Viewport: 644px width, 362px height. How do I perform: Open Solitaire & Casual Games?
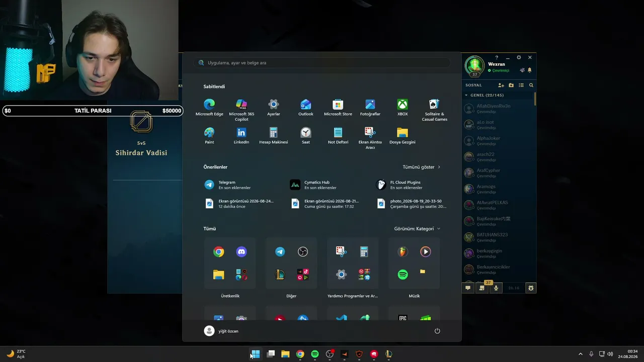[x=435, y=110]
